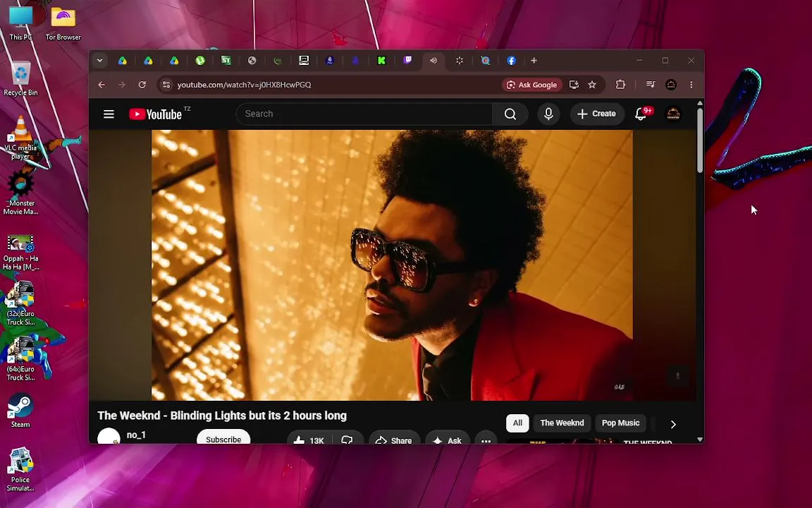The image size is (812, 508).
Task: Reload the page with the refresh icon
Action: 142,85
